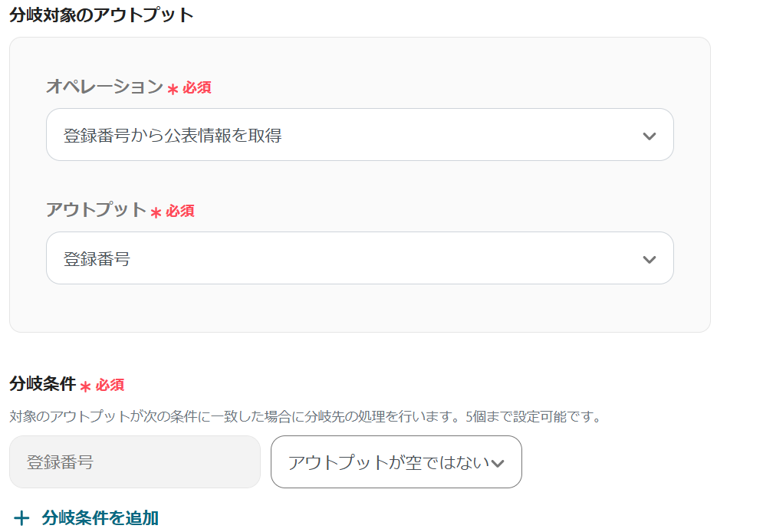Click the red asterisk beside オペレーション
Screen dimensions: 763x532
pyautogui.click(x=173, y=89)
